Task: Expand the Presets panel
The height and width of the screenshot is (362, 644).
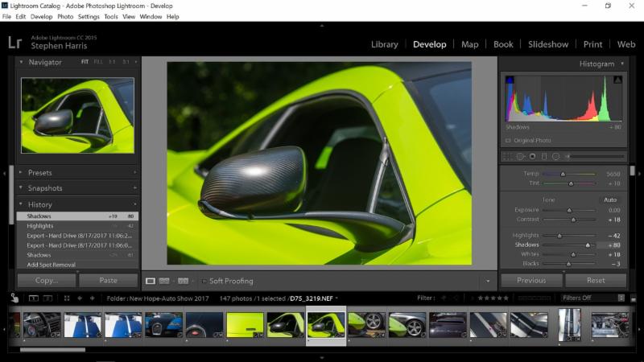Action: click(x=21, y=172)
